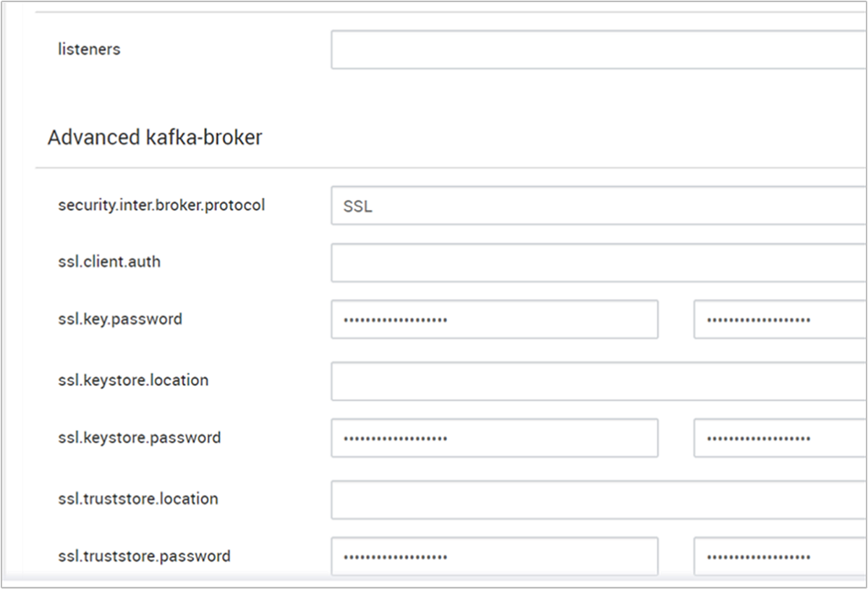Collapse the Advanced kafka-broker section

coord(154,137)
